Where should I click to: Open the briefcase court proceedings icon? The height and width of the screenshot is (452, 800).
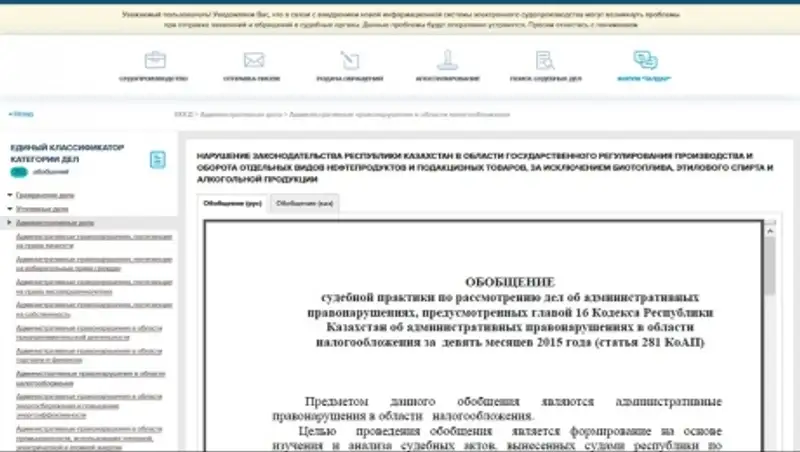(x=155, y=60)
